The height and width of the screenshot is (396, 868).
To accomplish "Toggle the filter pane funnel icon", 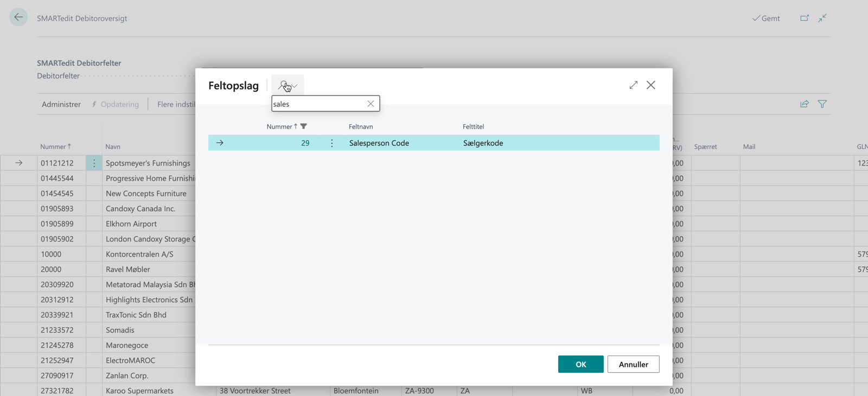I will coord(822,104).
